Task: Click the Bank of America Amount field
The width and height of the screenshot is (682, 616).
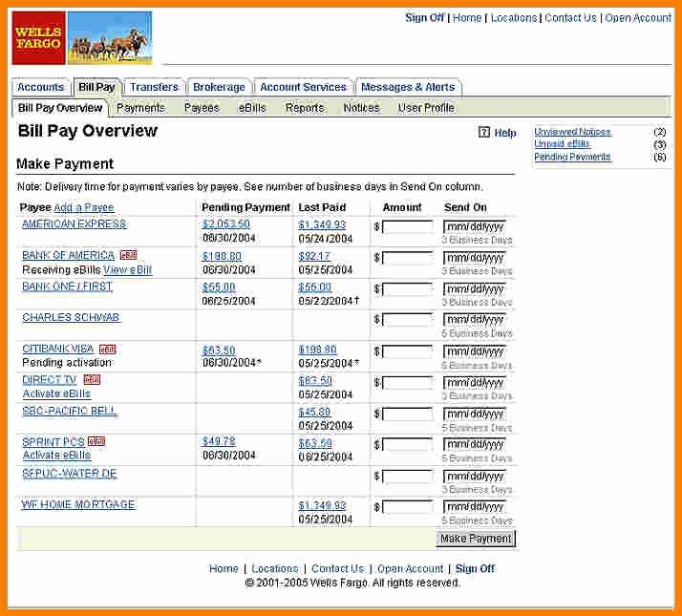Action: pyautogui.click(x=408, y=258)
